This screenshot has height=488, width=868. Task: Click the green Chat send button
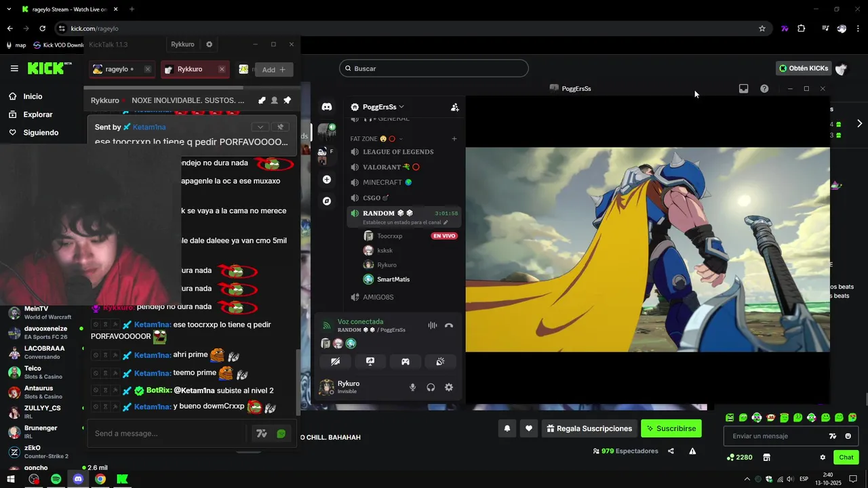pyautogui.click(x=846, y=457)
